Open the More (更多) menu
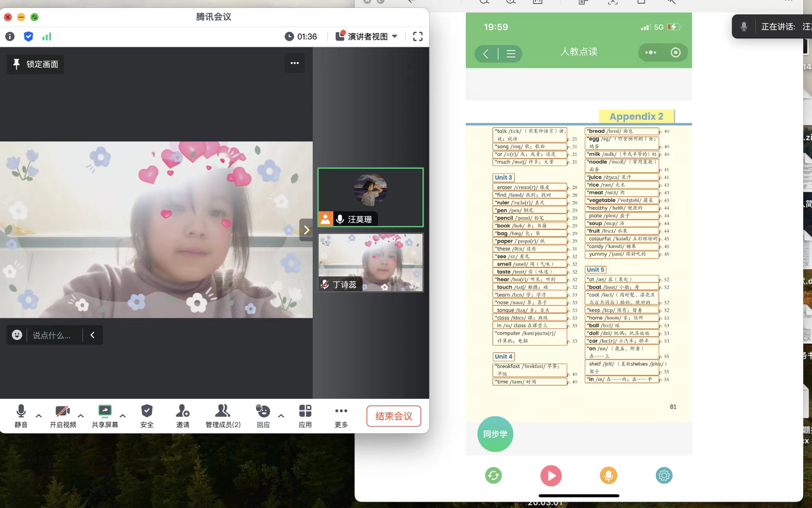 coord(341,415)
